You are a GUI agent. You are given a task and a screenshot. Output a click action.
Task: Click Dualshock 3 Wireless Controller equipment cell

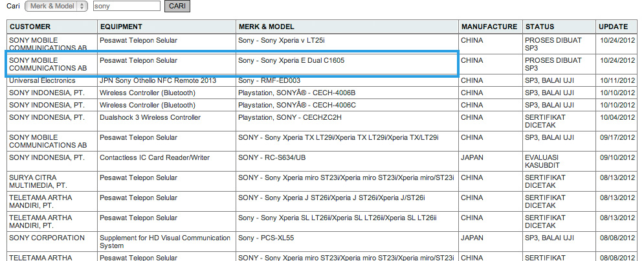click(x=167, y=121)
